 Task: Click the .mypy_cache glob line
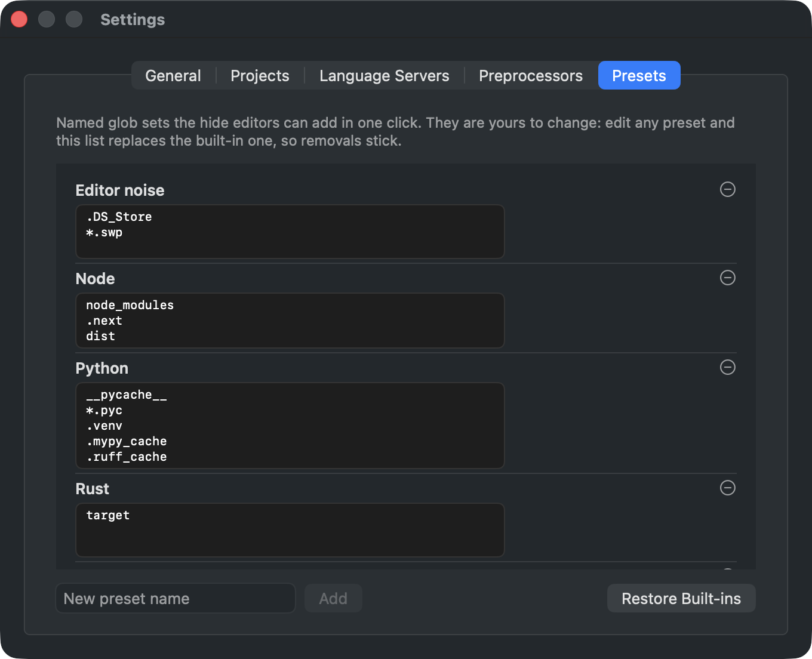127,441
